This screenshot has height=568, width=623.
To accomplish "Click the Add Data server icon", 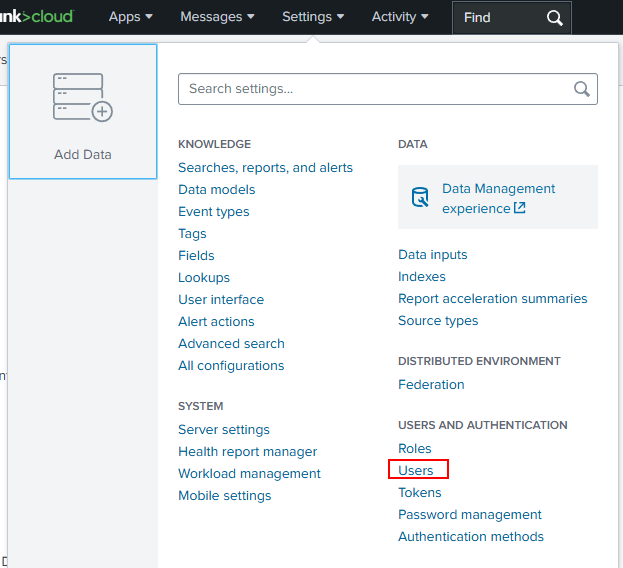I will coord(82,98).
